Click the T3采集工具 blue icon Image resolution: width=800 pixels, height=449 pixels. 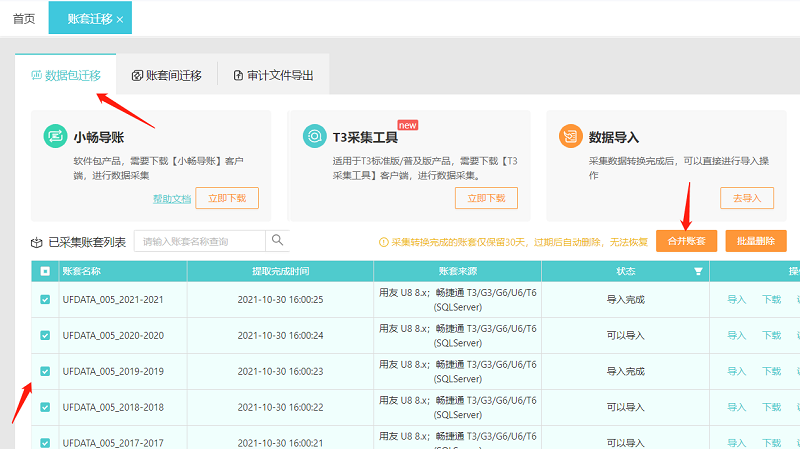click(314, 136)
